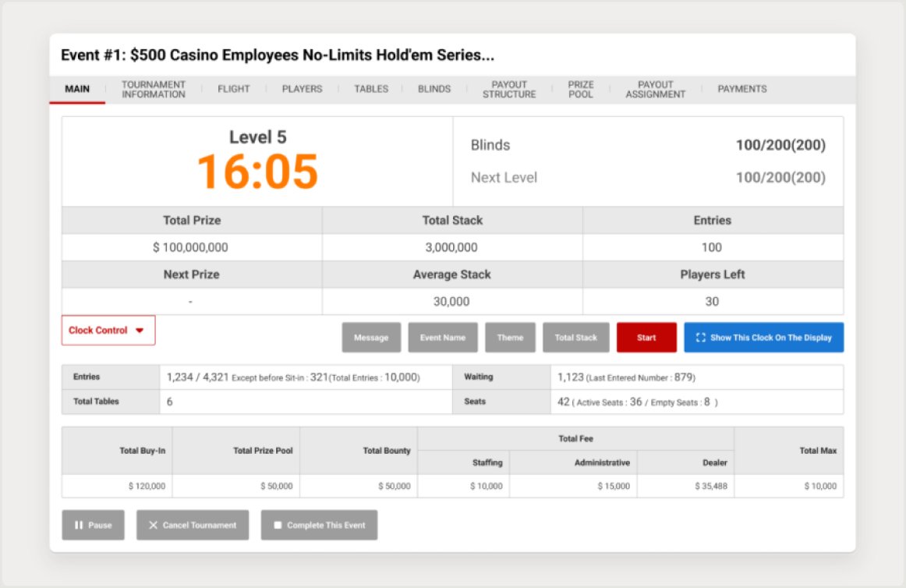Click the event title heading

click(x=278, y=55)
